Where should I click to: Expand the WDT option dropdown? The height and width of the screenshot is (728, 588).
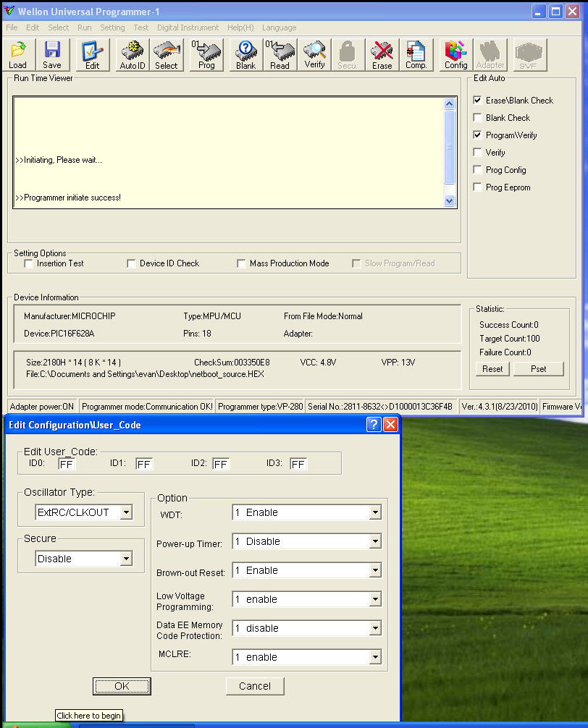coord(375,512)
